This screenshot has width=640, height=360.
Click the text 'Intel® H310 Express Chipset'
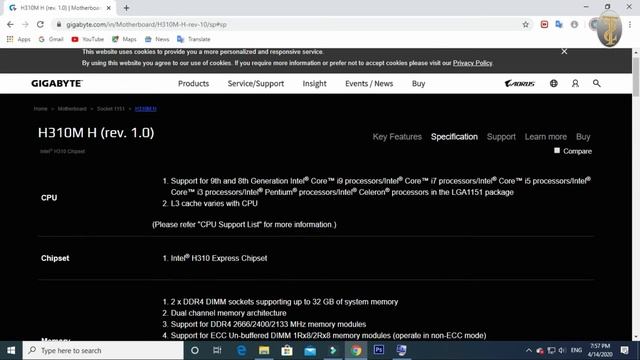219,258
